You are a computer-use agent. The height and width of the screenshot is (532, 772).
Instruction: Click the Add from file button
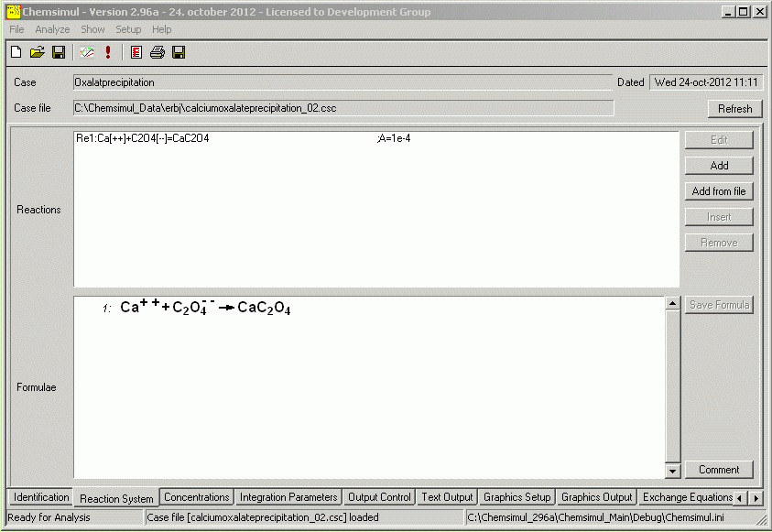[x=719, y=191]
